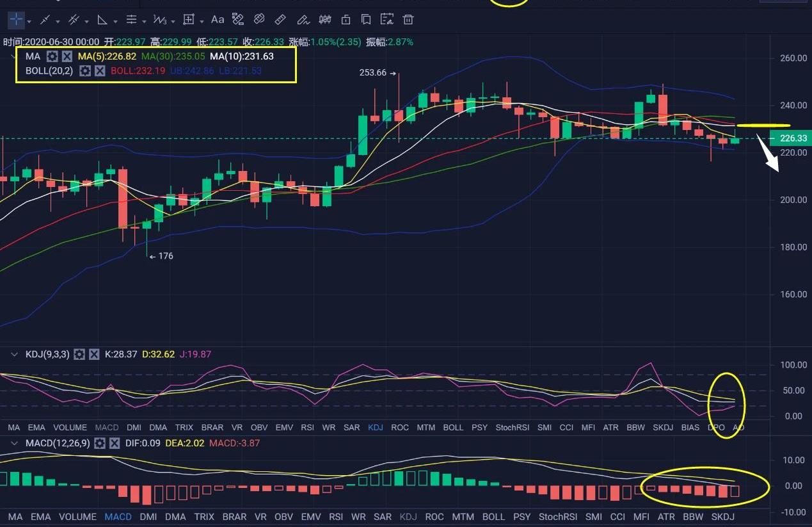Expand dropdown beside the wave pattern tool
Screen dimensions: 812x527
pyautogui.click(x=173, y=21)
